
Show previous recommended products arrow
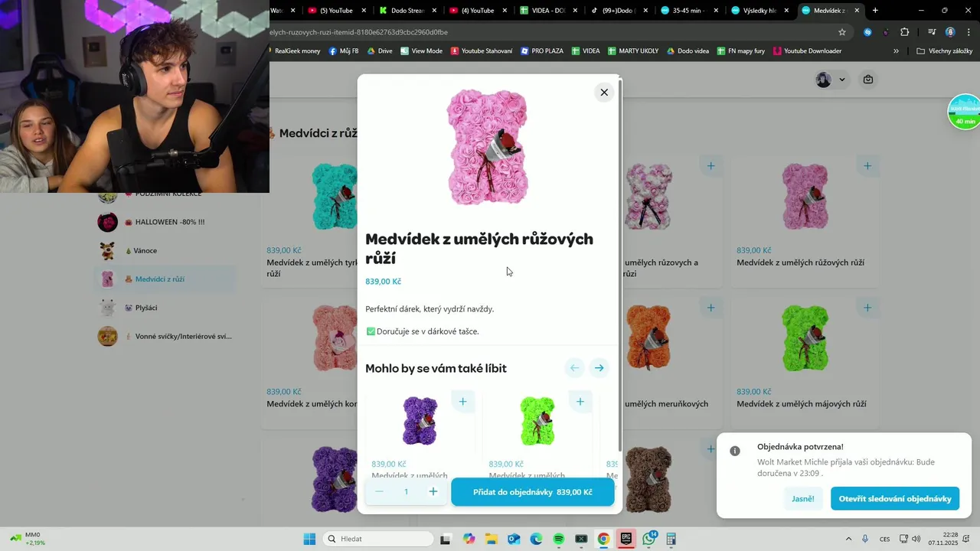(574, 368)
